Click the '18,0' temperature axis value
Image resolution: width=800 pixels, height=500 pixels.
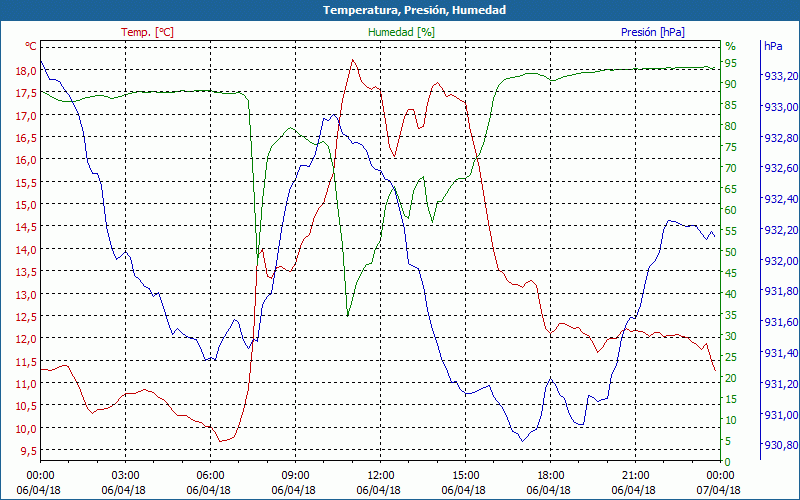[x=27, y=71]
